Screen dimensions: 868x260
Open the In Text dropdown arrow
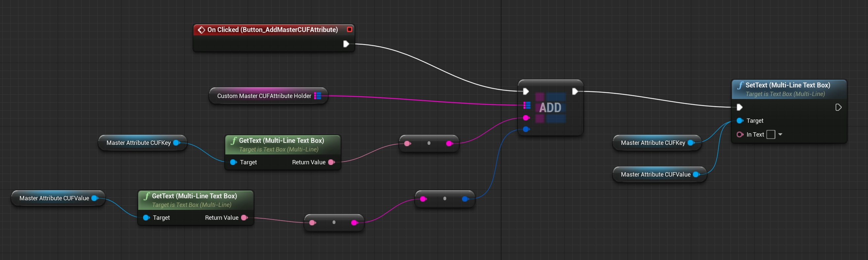click(780, 135)
